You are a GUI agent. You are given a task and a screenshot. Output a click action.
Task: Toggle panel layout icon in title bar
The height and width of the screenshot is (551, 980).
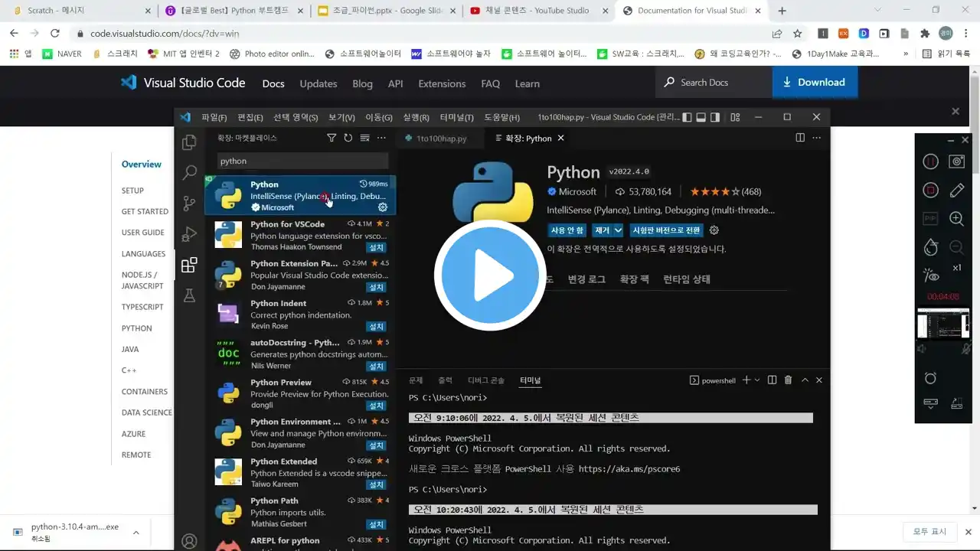701,117
